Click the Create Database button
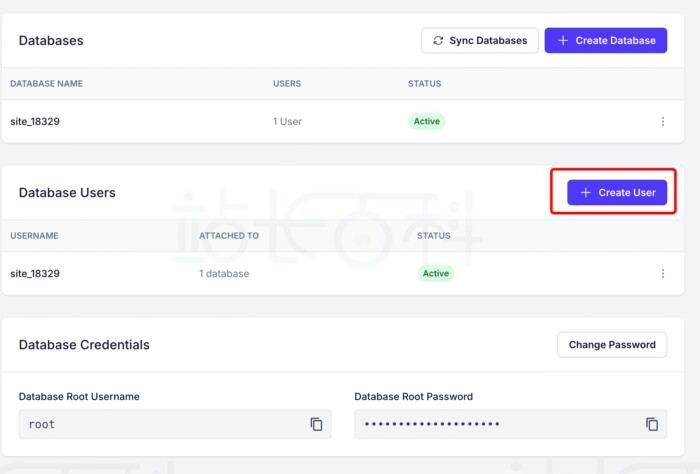The height and width of the screenshot is (474, 700). point(605,40)
